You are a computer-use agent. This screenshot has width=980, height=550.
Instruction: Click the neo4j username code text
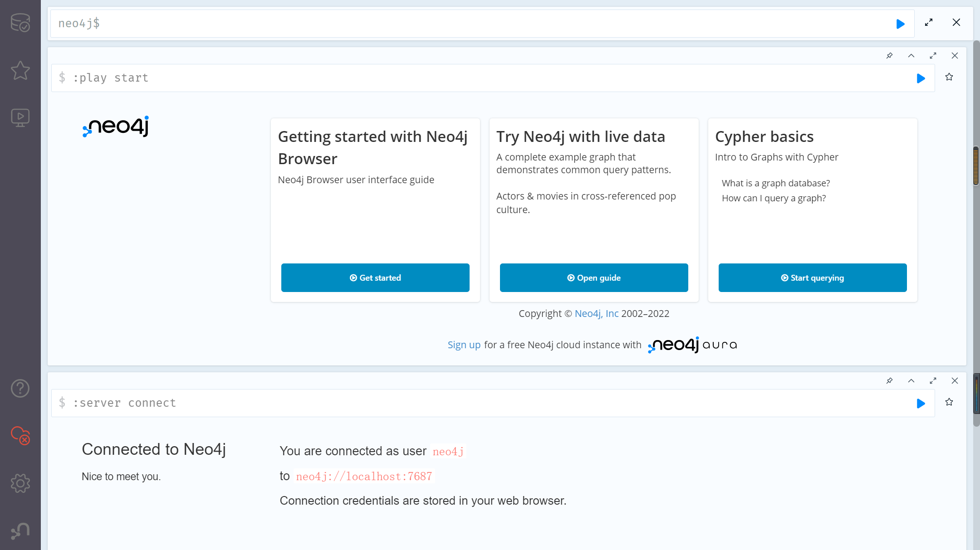click(x=448, y=452)
